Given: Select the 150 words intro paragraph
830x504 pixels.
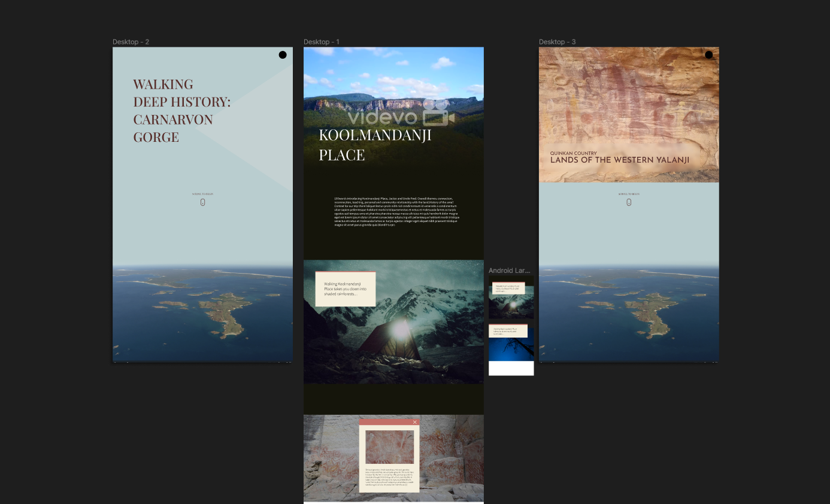Looking at the screenshot, I should (396, 211).
